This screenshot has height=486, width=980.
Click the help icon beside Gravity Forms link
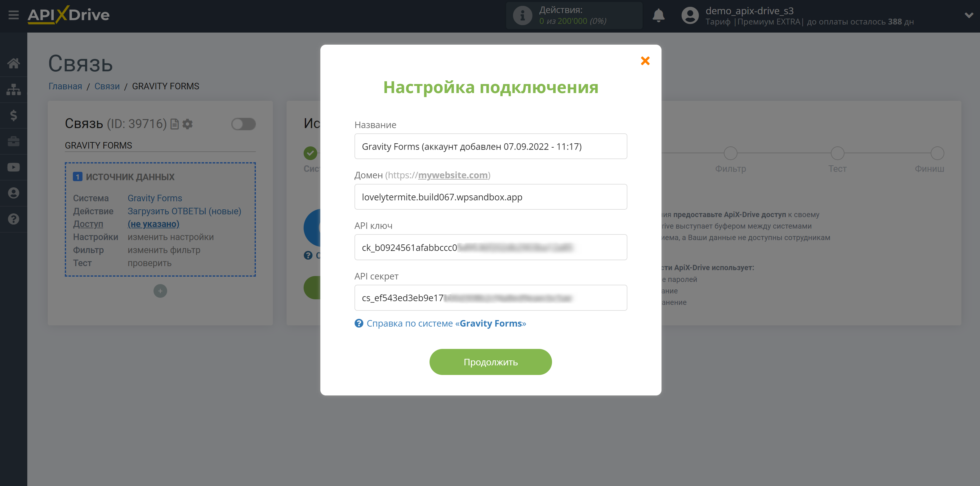pyautogui.click(x=359, y=323)
